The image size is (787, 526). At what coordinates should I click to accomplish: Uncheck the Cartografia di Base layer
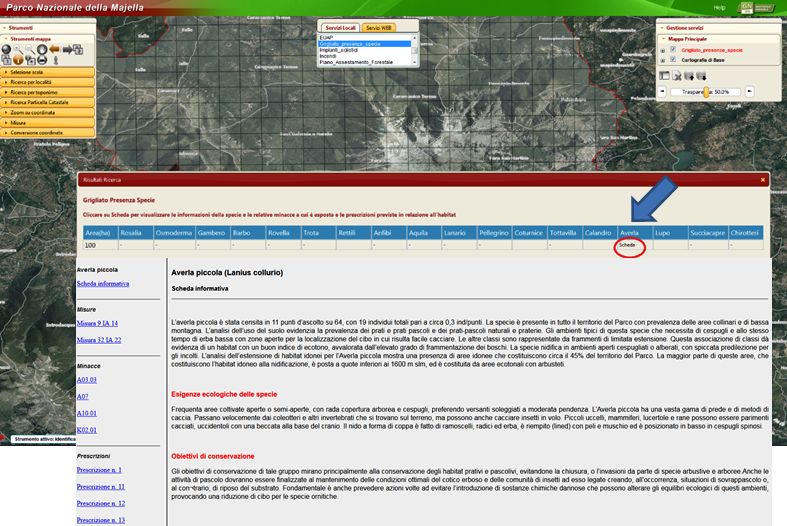[x=673, y=59]
